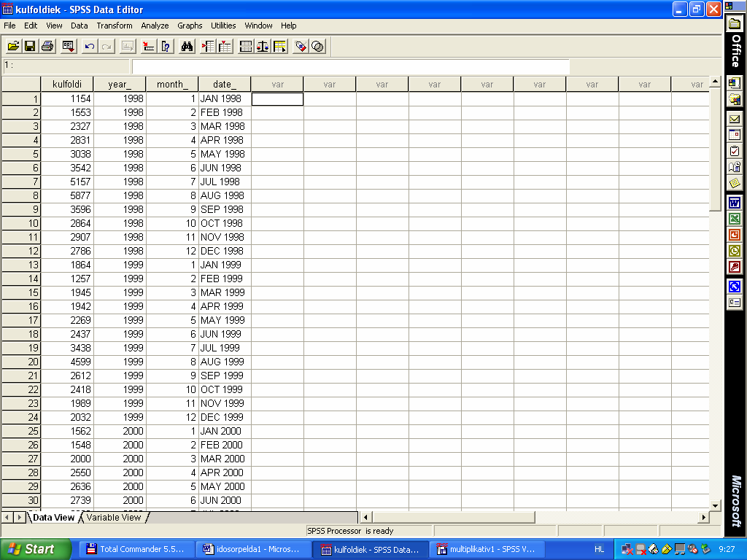Click the cell containing 5877

(x=67, y=195)
